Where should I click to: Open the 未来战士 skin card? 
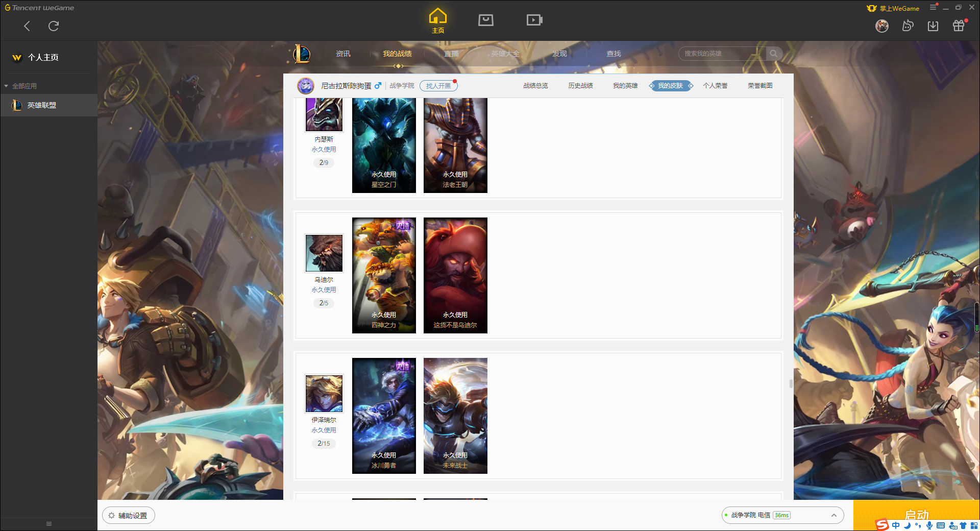pyautogui.click(x=455, y=416)
